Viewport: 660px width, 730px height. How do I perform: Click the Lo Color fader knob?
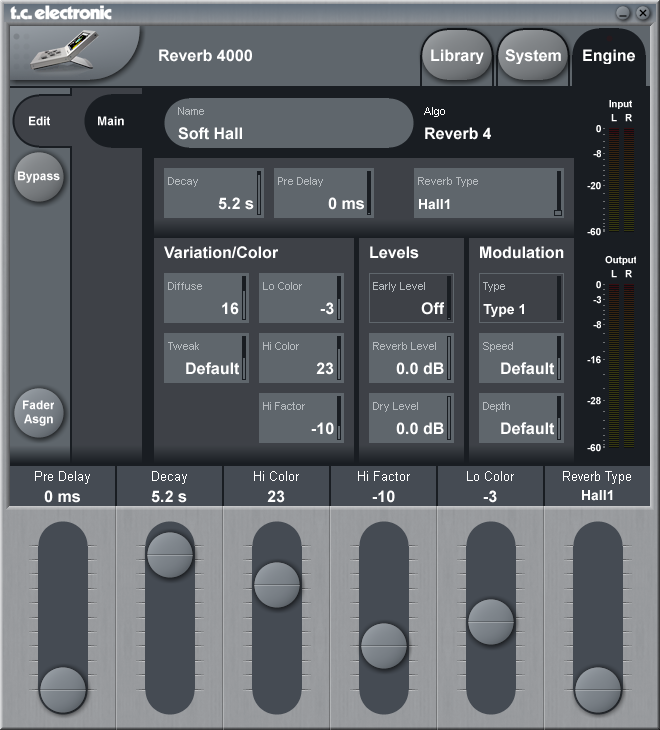[491, 622]
